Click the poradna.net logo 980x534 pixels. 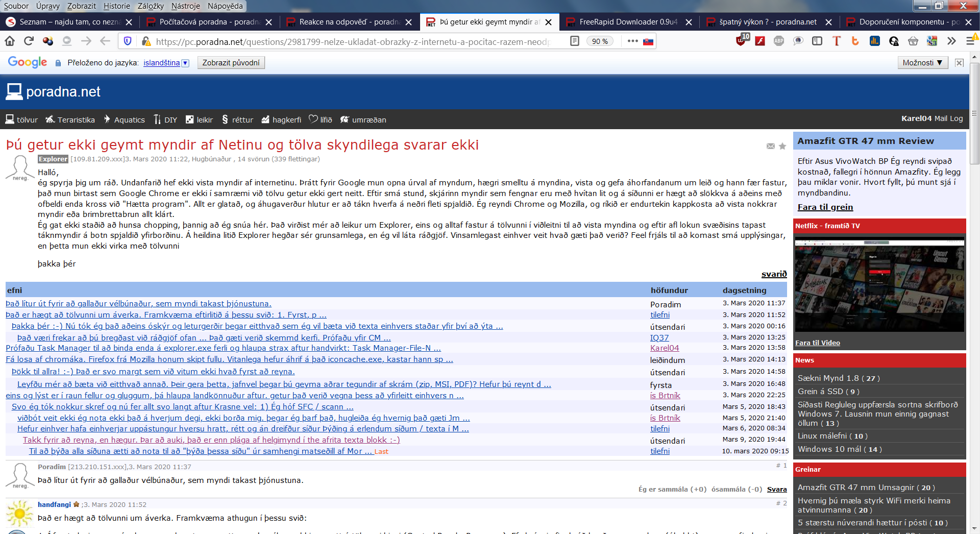click(53, 92)
